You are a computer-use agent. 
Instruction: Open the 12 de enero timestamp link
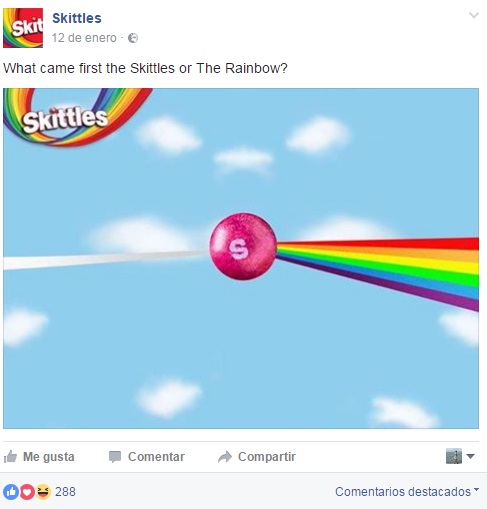pos(84,38)
